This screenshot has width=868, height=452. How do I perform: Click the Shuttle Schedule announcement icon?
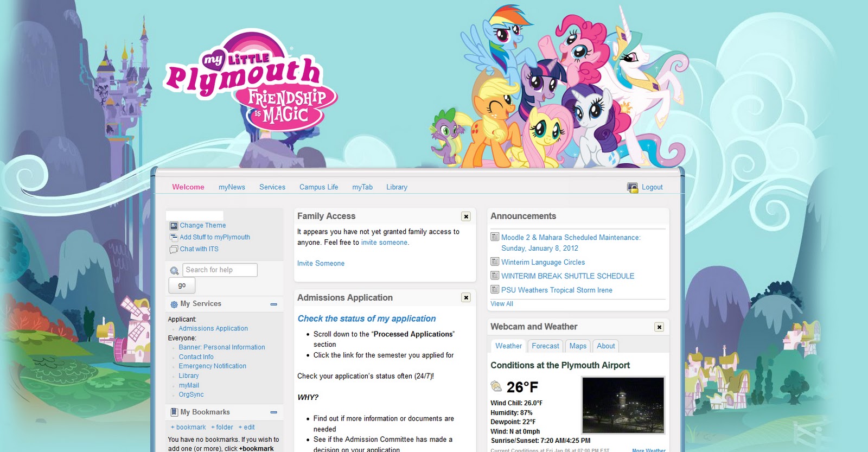pyautogui.click(x=495, y=276)
